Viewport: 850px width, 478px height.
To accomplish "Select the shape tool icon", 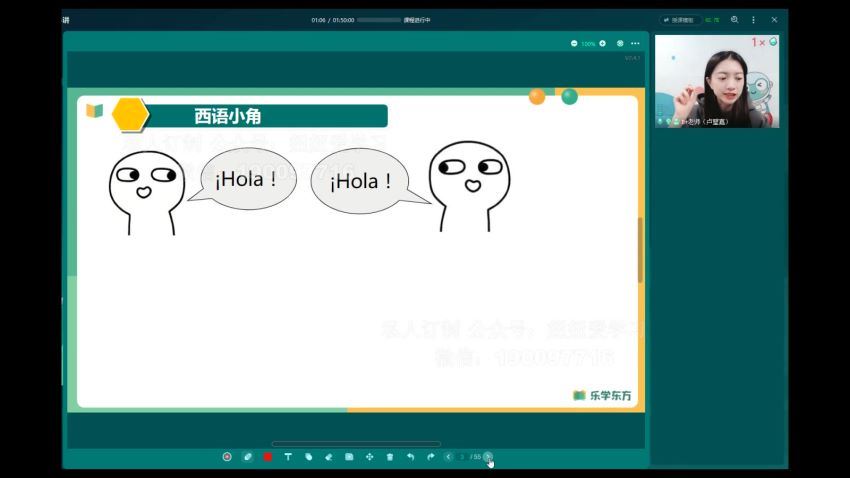I will click(308, 457).
